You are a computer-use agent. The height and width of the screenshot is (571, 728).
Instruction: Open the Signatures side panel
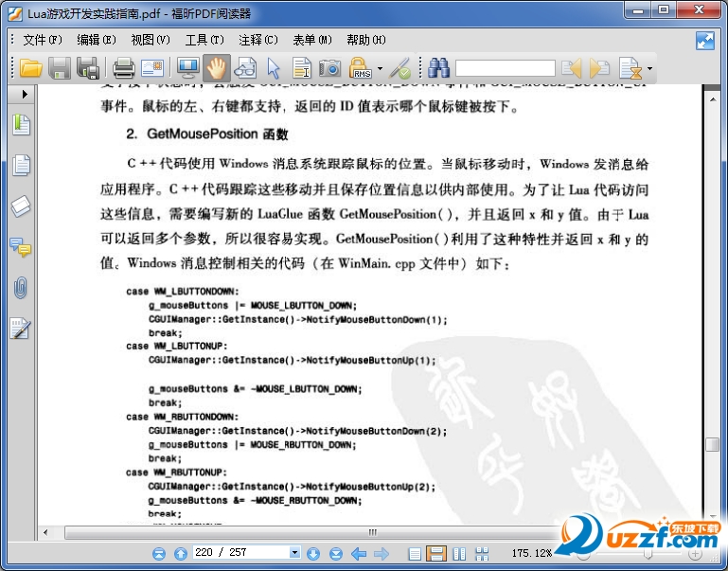[x=21, y=329]
